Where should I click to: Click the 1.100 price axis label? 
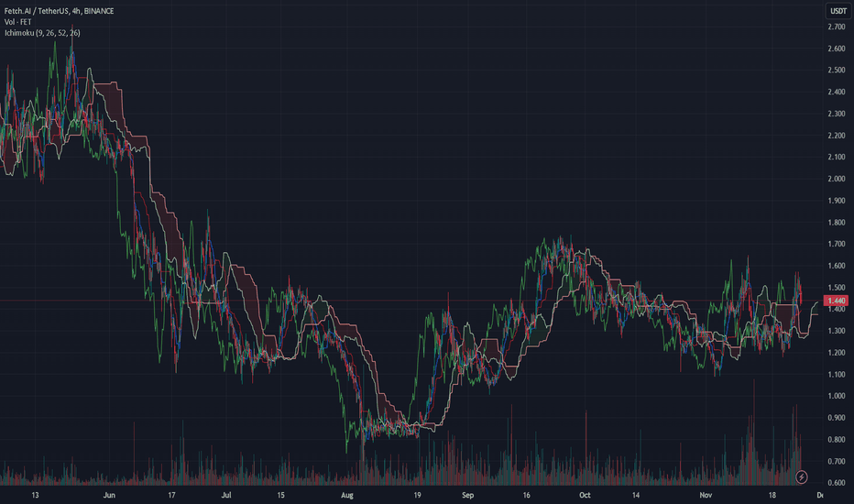coord(837,374)
